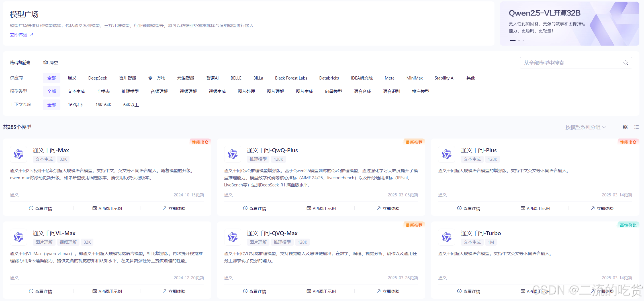Click 通义千问-QwQ-Plus model logo
The image size is (644, 301).
pyautogui.click(x=233, y=154)
